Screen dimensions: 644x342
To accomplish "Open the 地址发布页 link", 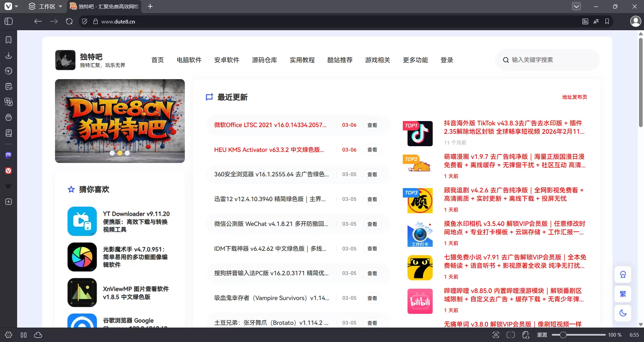I will (574, 97).
